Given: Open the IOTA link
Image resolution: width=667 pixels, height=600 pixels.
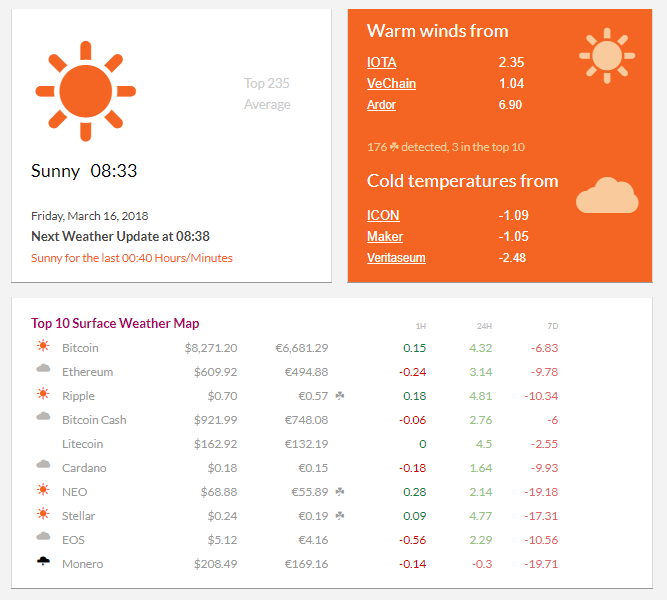Looking at the screenshot, I should (x=382, y=62).
